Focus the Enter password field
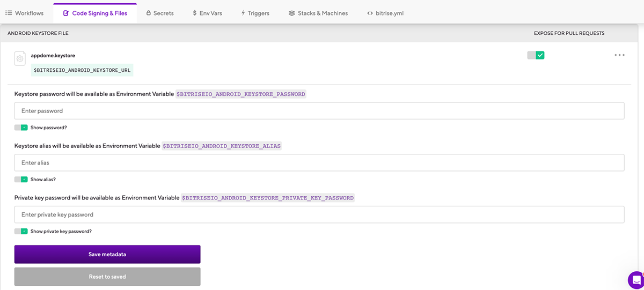This screenshot has width=644, height=290. [x=319, y=111]
